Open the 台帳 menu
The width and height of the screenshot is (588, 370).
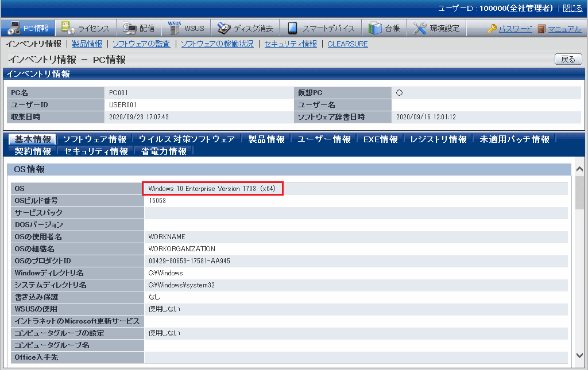[x=384, y=28]
